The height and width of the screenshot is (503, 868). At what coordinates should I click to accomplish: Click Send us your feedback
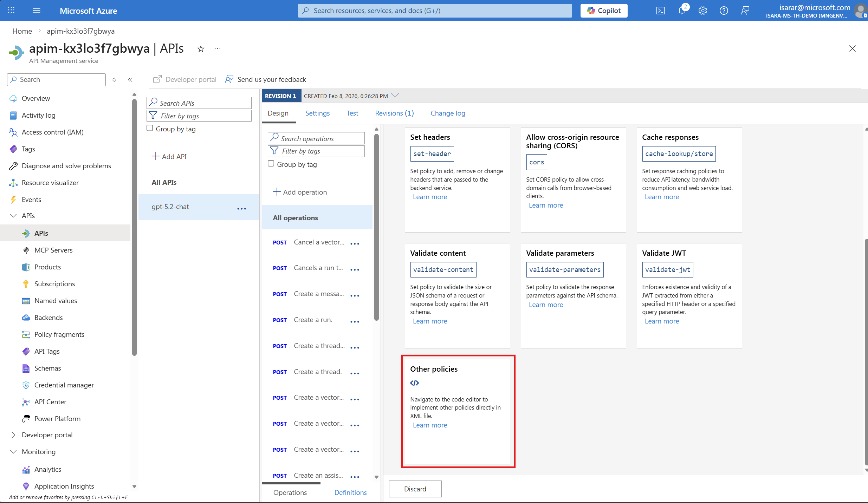(266, 79)
